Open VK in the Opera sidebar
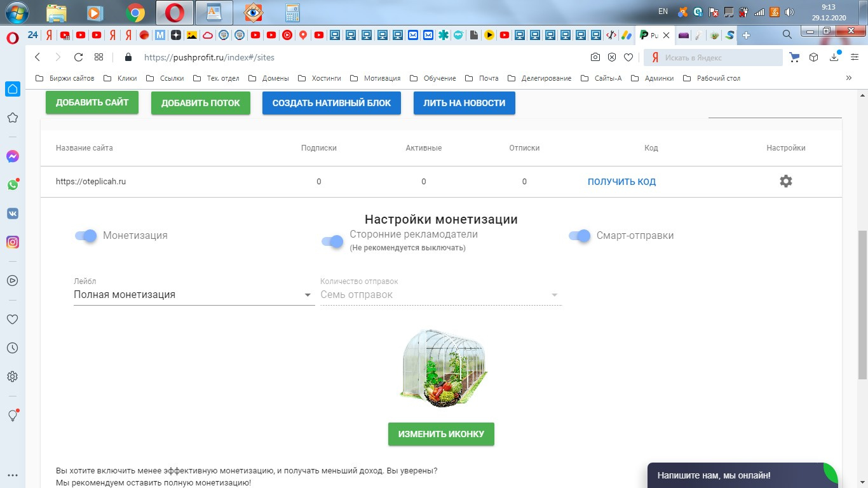 [x=12, y=213]
